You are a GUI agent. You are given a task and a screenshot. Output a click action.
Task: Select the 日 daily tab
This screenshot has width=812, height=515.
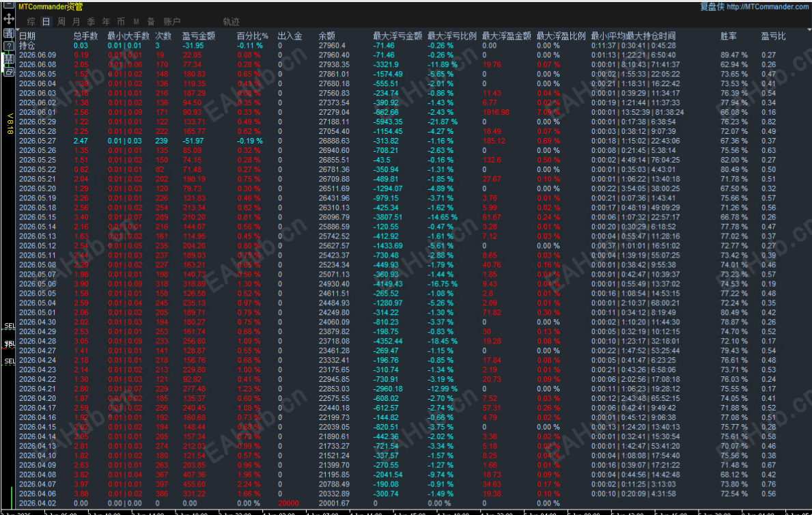click(x=46, y=21)
